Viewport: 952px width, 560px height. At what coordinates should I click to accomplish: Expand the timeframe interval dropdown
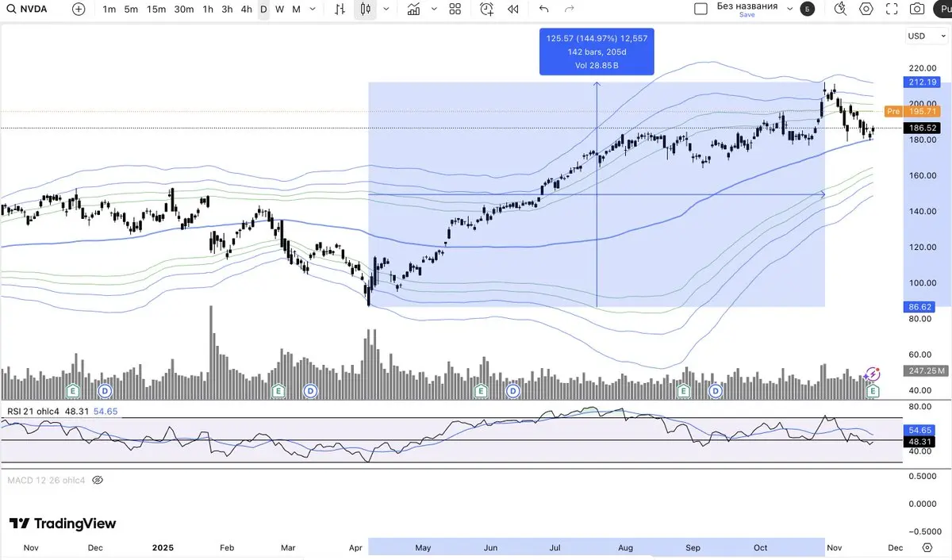312,10
